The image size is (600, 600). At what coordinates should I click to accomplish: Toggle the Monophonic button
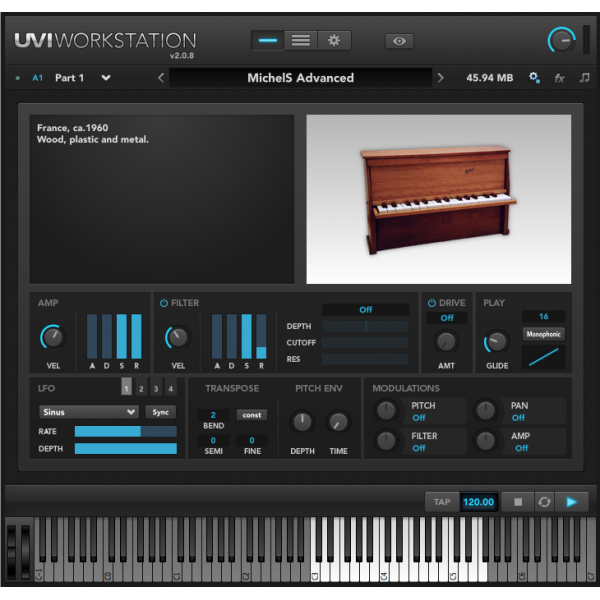(543, 334)
